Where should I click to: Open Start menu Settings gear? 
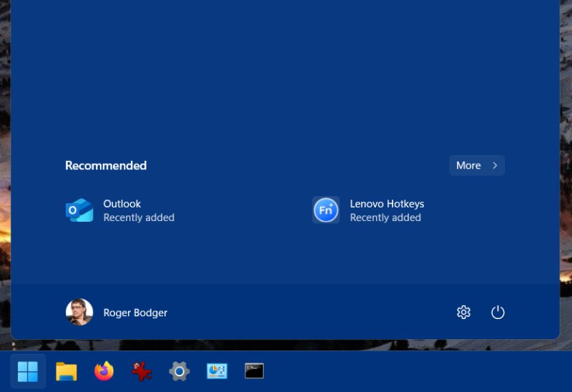click(x=463, y=313)
